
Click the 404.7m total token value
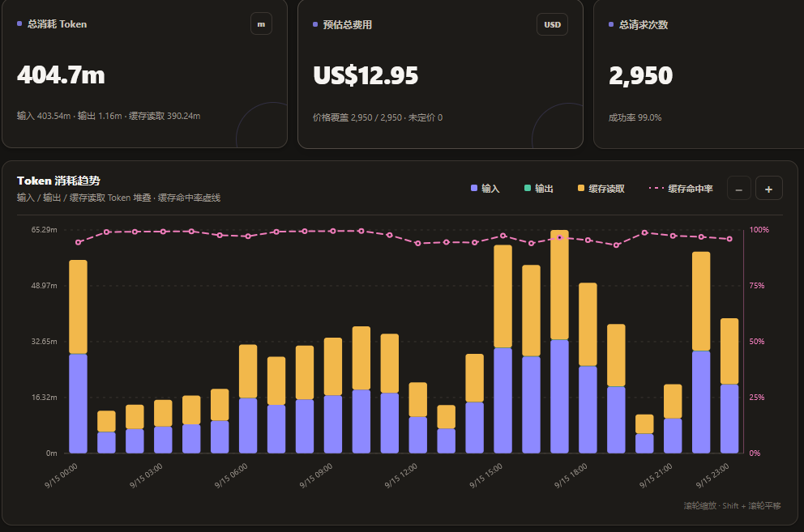pyautogui.click(x=61, y=75)
